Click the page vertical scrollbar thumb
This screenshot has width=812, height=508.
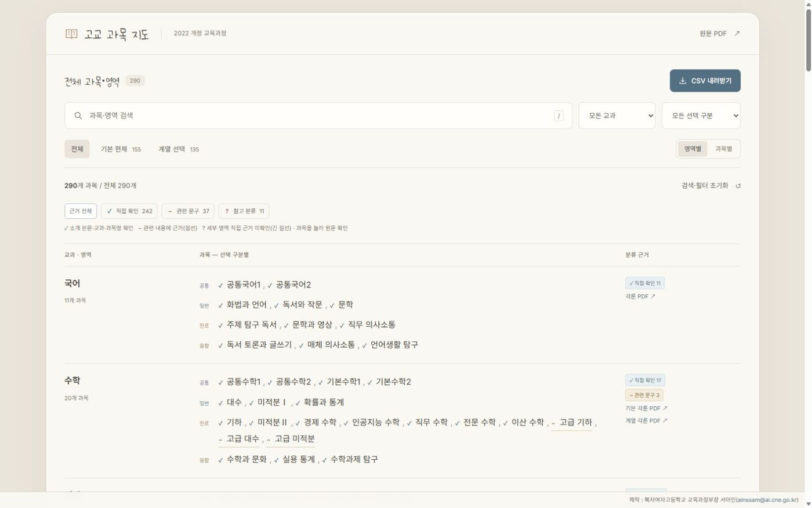pyautogui.click(x=808, y=39)
